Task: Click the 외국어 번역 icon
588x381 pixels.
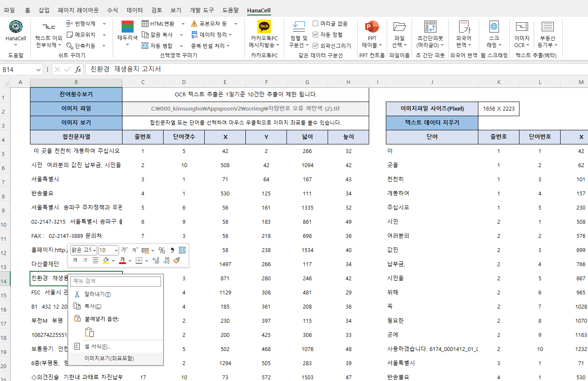Action: tap(464, 27)
